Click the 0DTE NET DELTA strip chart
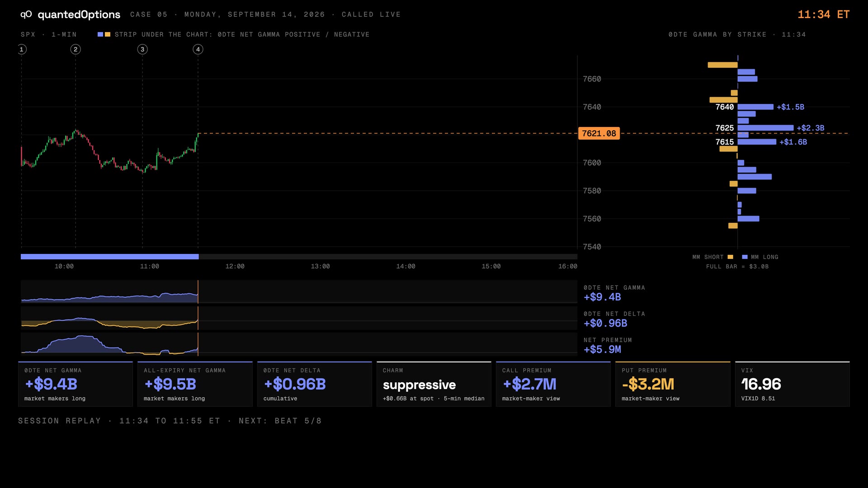This screenshot has height=488, width=868. 299,318
